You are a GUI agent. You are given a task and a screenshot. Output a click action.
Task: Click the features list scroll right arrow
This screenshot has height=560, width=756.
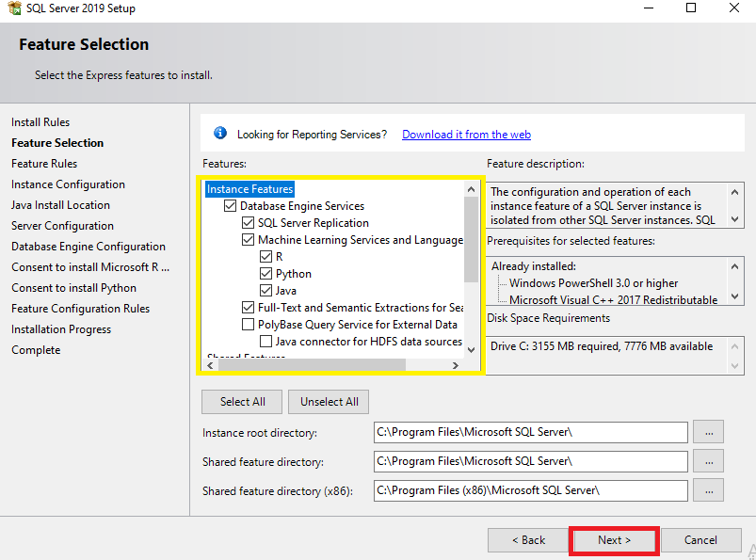[455, 365]
